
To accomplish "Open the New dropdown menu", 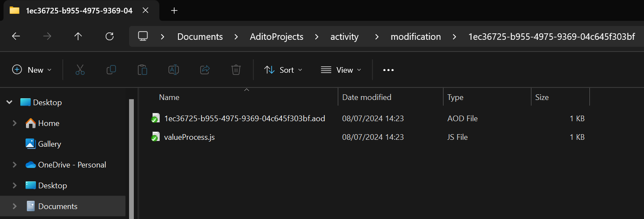I will [32, 70].
